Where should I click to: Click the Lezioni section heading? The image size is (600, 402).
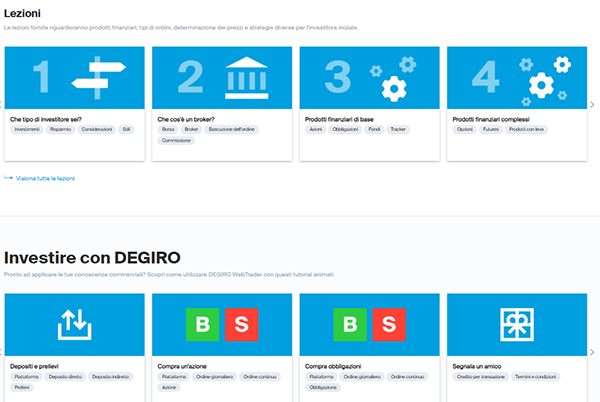22,13
